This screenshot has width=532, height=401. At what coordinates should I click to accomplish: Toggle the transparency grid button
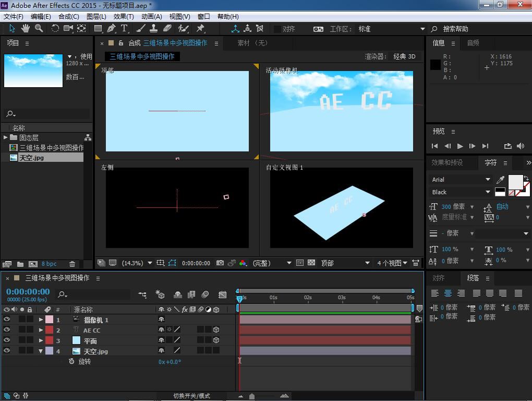click(311, 263)
